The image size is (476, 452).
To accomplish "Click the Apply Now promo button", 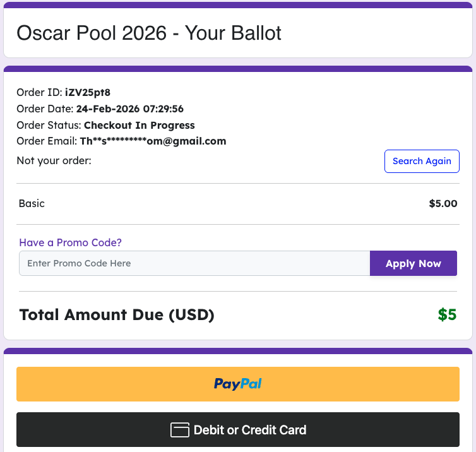I will pyautogui.click(x=413, y=263).
